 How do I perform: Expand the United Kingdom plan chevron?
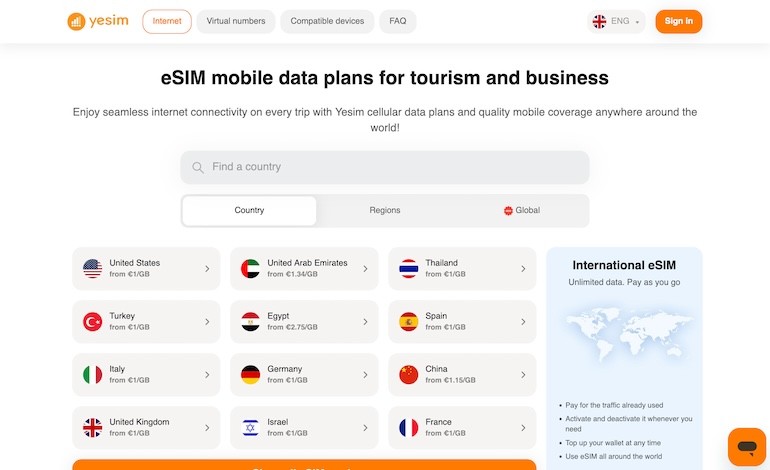tap(207, 427)
